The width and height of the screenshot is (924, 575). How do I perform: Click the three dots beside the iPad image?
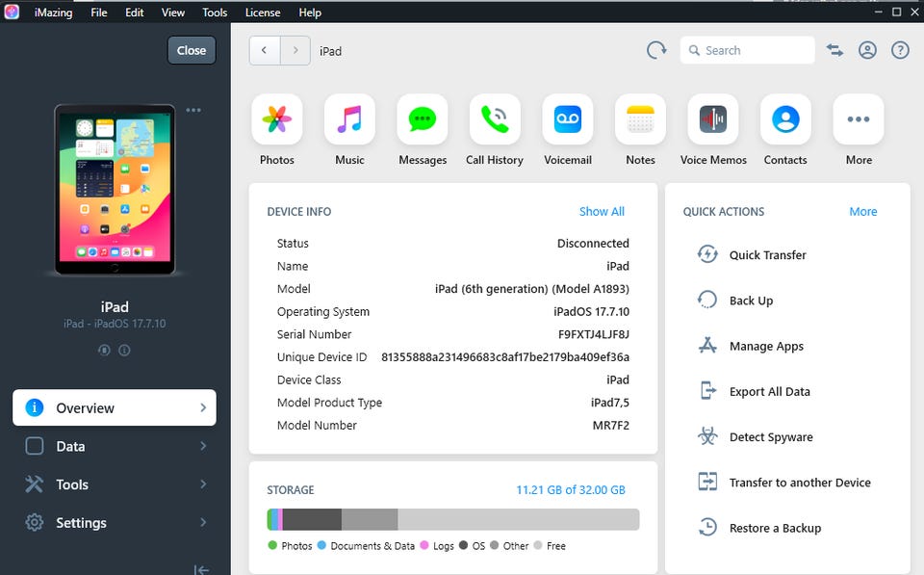tap(193, 111)
